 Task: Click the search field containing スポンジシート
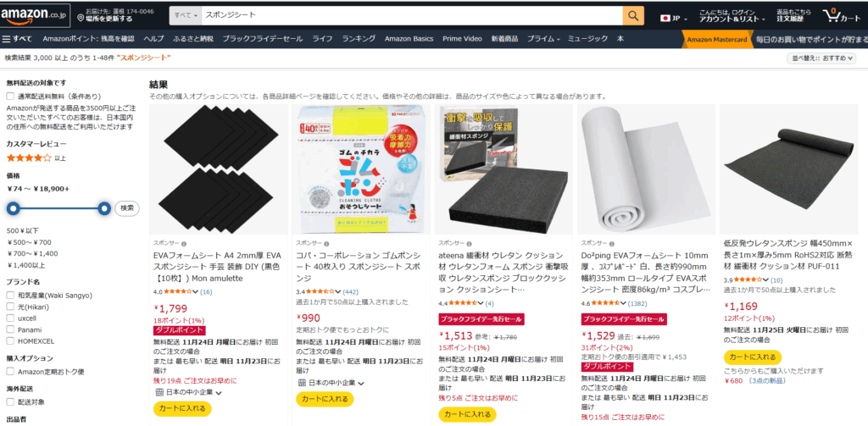[412, 15]
